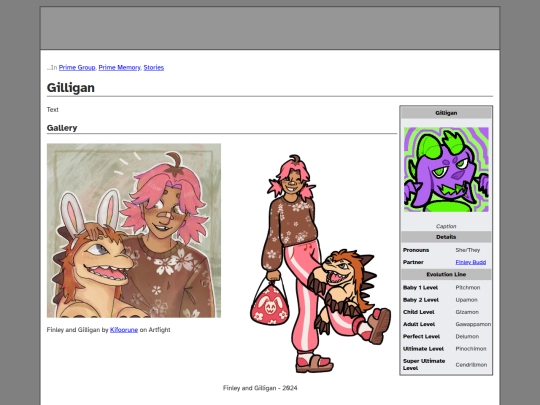Viewport: 540px width, 405px height.
Task: Click the Details infobox header
Action: coord(446,237)
